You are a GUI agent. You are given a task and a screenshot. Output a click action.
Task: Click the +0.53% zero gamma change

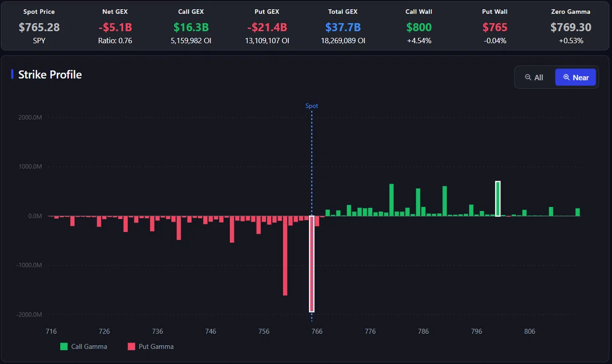coord(571,41)
